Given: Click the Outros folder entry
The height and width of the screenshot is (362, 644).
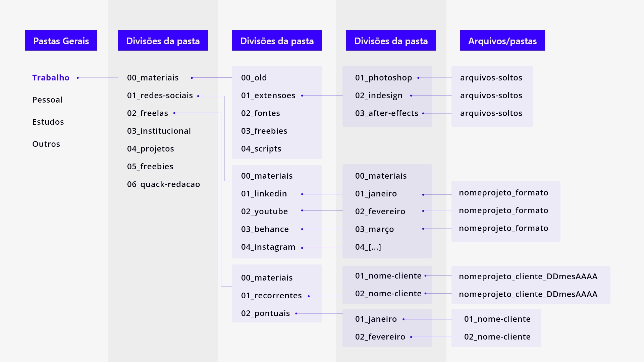Looking at the screenshot, I should pyautogui.click(x=46, y=144).
